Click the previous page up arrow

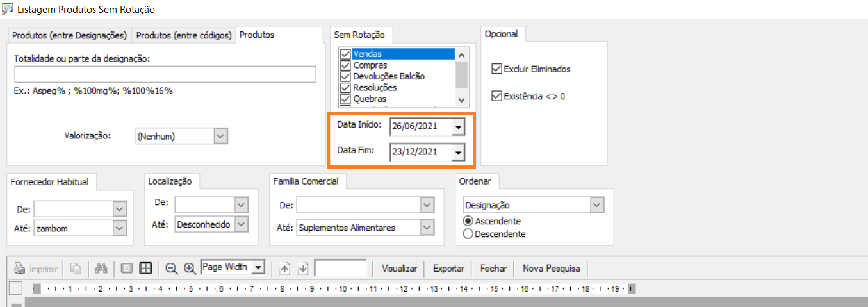point(285,269)
